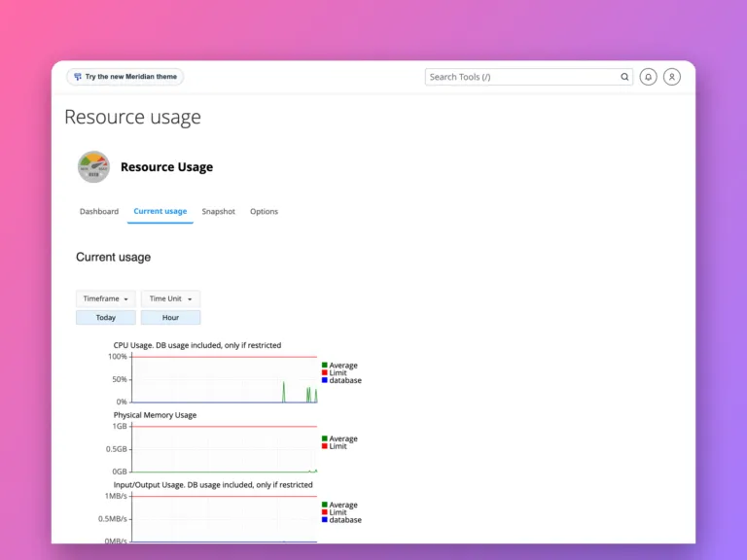Image resolution: width=747 pixels, height=560 pixels.
Task: Focus the Search Tools field
Action: [529, 77]
